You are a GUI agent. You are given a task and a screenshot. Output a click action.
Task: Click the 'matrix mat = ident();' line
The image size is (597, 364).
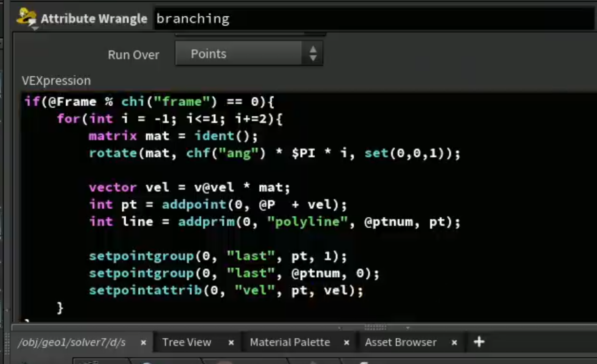(x=173, y=136)
